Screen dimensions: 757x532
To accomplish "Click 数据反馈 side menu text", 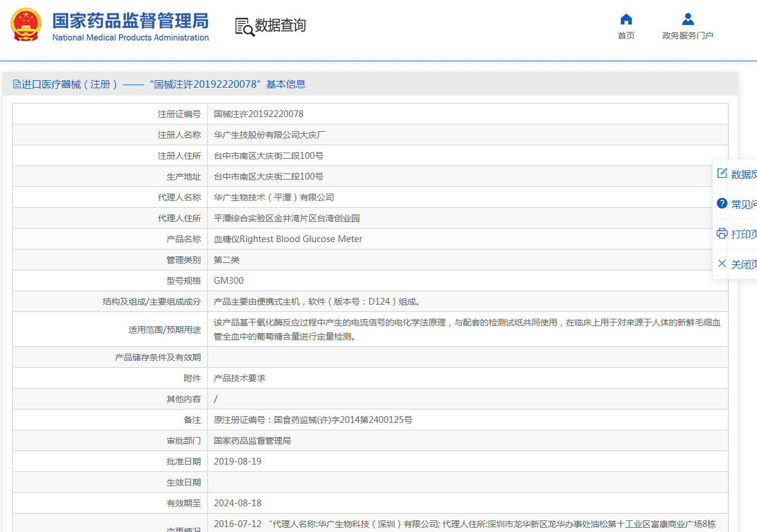I will pyautogui.click(x=744, y=175).
